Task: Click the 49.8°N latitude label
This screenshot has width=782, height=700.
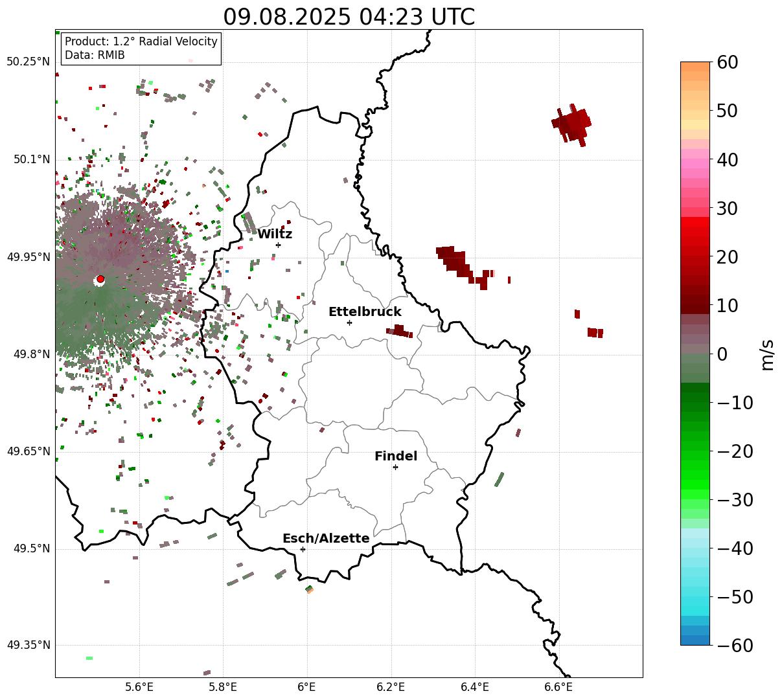Action: click(31, 354)
